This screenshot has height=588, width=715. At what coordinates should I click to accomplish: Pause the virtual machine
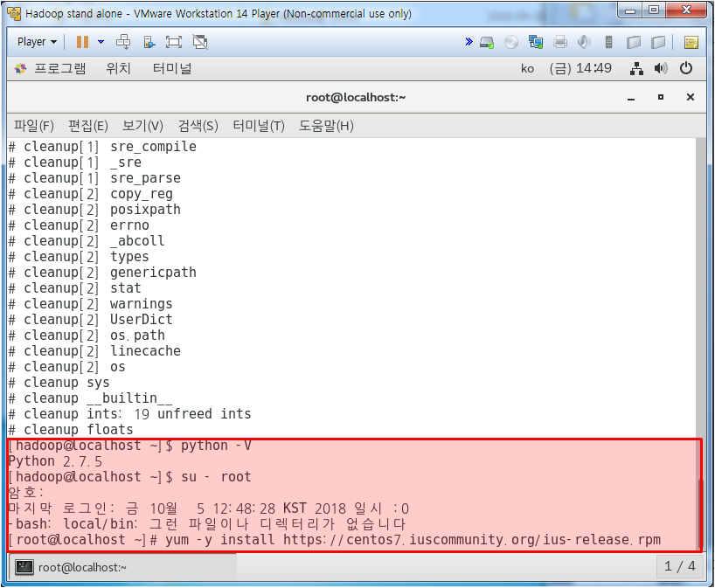click(82, 42)
